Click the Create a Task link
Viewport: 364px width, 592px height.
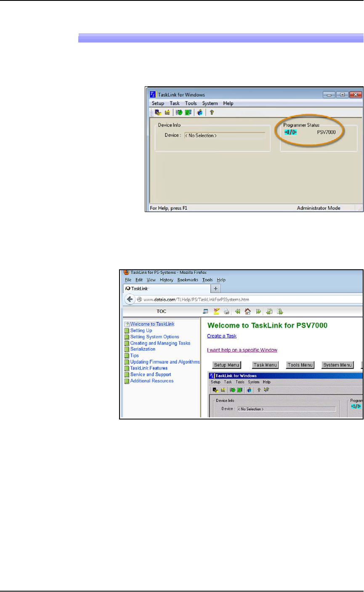[222, 336]
